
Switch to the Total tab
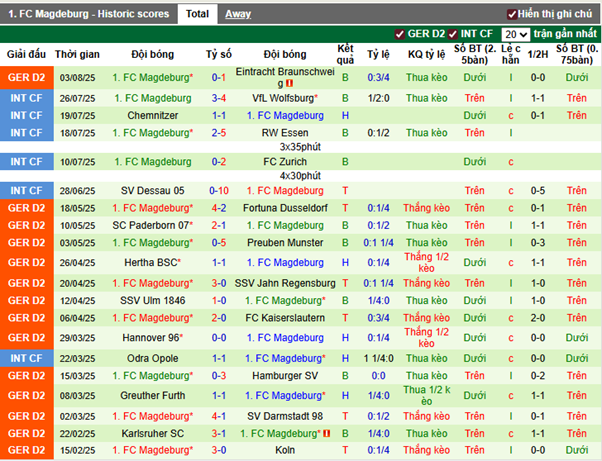[197, 14]
